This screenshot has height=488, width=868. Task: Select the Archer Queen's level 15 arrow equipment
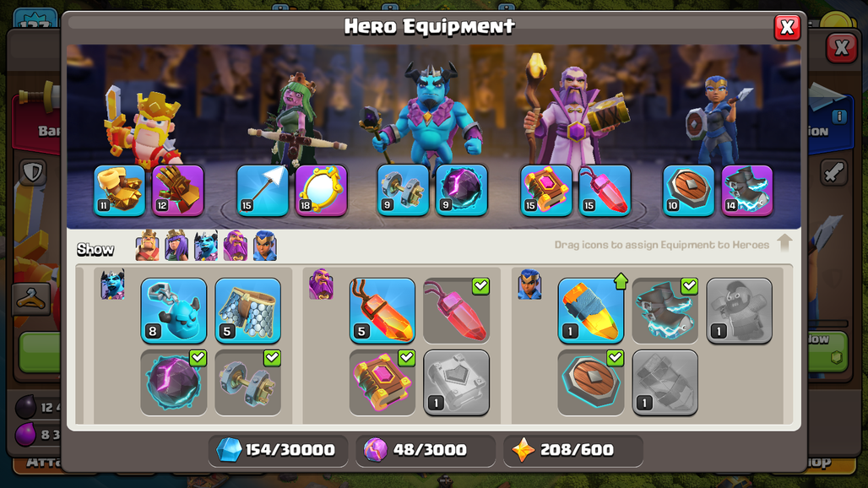pos(263,190)
